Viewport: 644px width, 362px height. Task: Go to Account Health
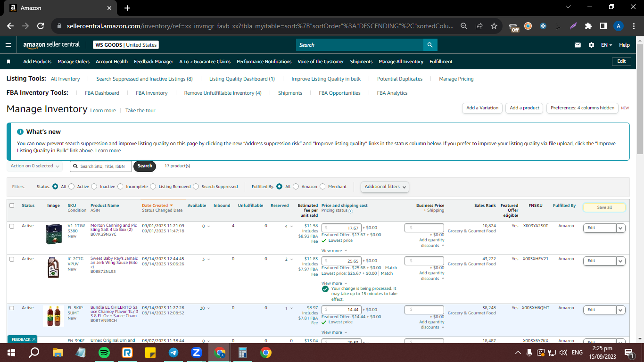[x=112, y=62]
